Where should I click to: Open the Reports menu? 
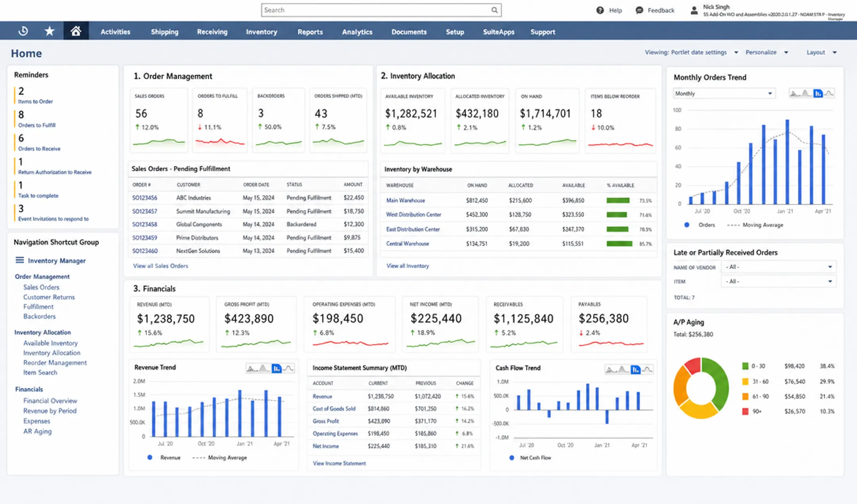point(310,32)
